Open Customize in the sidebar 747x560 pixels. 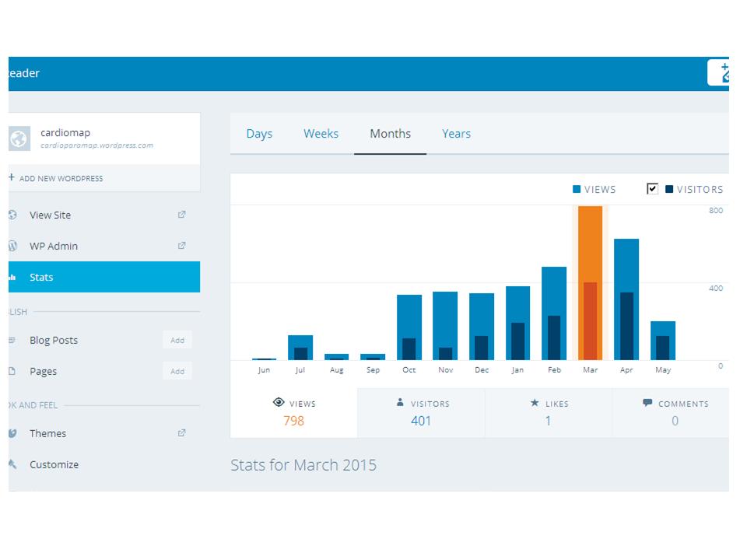click(54, 464)
